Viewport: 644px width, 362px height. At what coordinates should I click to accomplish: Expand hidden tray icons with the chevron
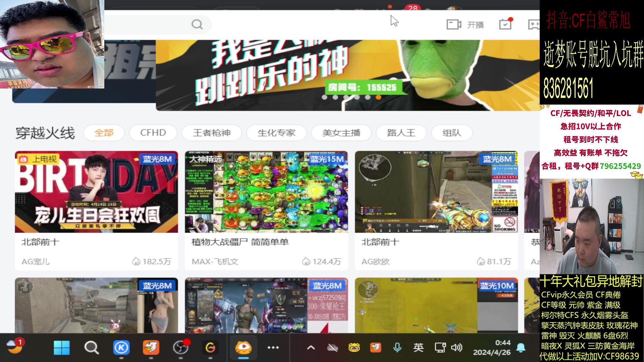click(311, 348)
